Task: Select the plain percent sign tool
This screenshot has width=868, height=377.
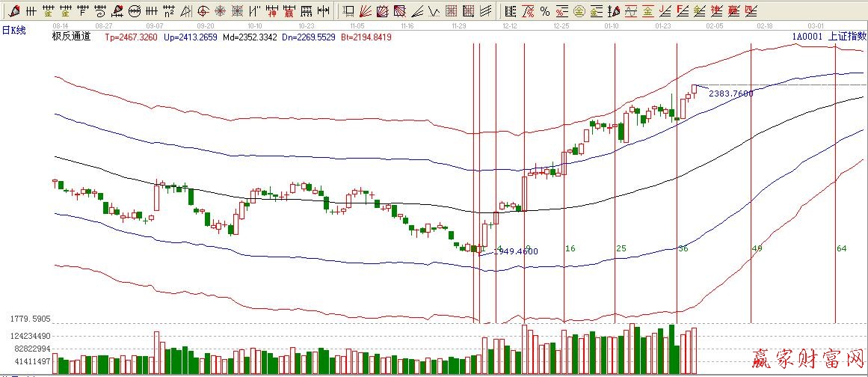Action: point(545,11)
